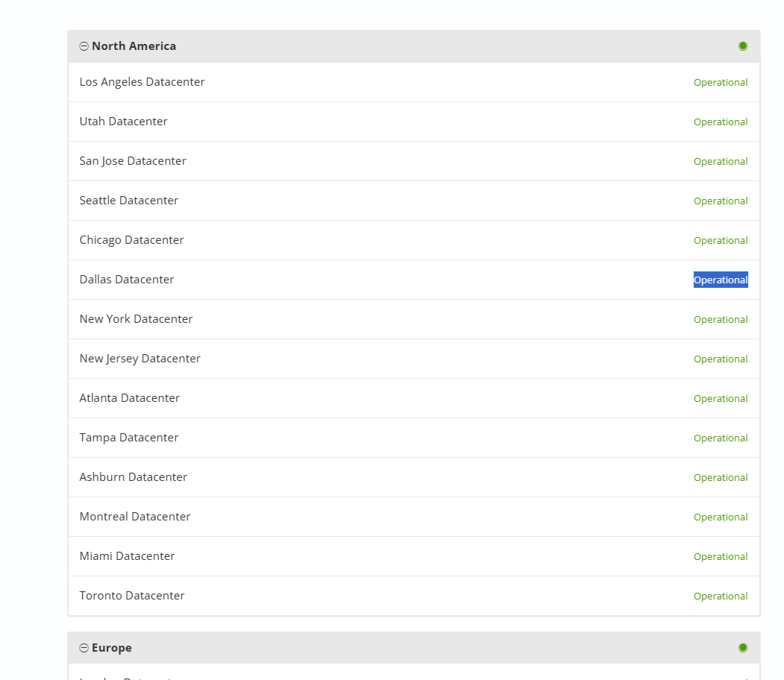
Task: Select the Europe heading
Action: coord(112,647)
